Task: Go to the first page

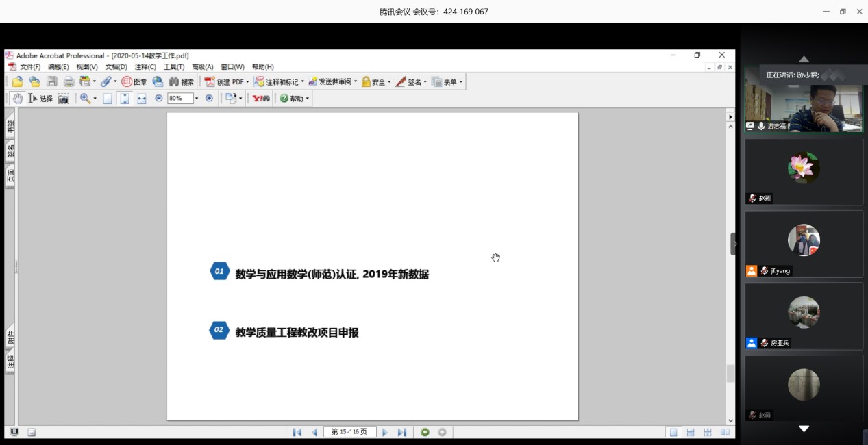Action: pyautogui.click(x=297, y=432)
